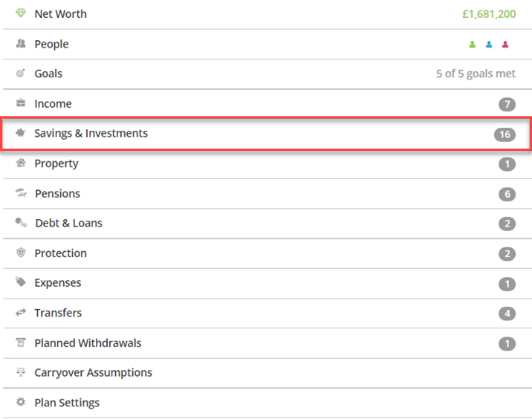Viewport: 532px width, 419px height.
Task: Select the pink person avatar
Action: (505, 45)
